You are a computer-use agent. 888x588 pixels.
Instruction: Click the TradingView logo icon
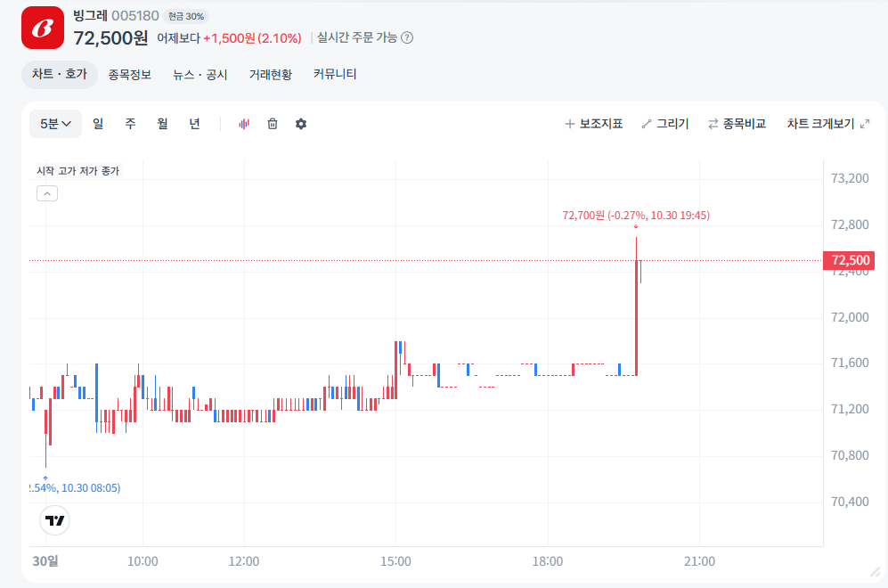click(x=55, y=520)
